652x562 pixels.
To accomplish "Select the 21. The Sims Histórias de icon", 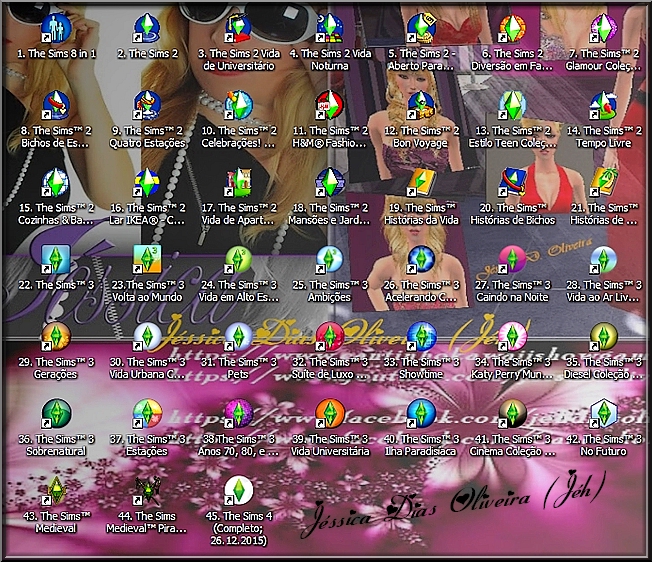I will 604,182.
